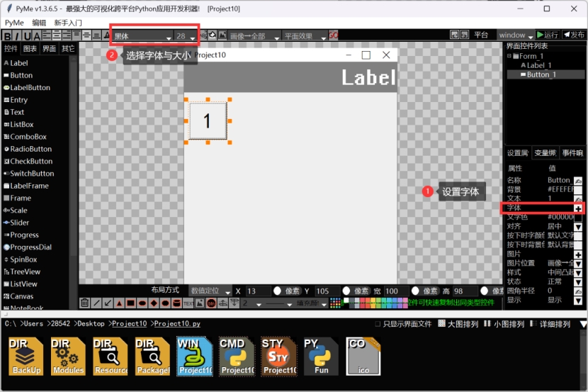The height and width of the screenshot is (392, 588).
Task: Toggle italic text formatting in toolbar
Action: tap(18, 36)
